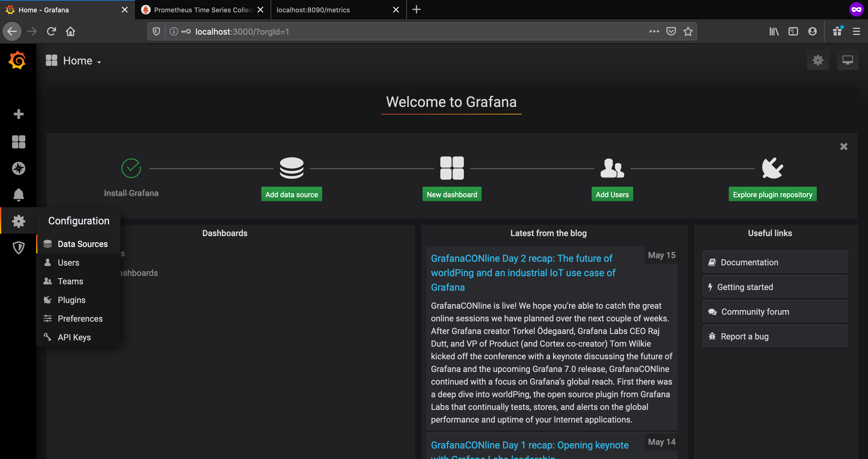The width and height of the screenshot is (868, 459).
Task: Click the Add Users button
Action: pyautogui.click(x=612, y=194)
